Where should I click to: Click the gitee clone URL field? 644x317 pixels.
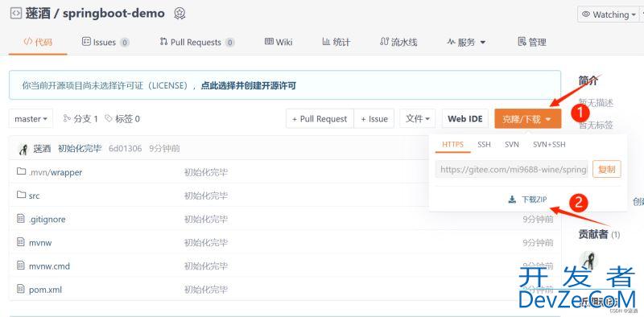tap(512, 170)
